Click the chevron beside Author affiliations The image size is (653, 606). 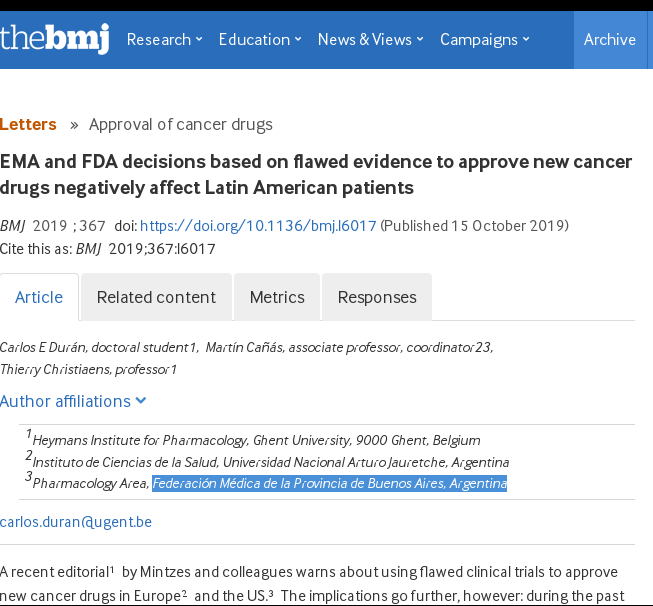tap(141, 401)
